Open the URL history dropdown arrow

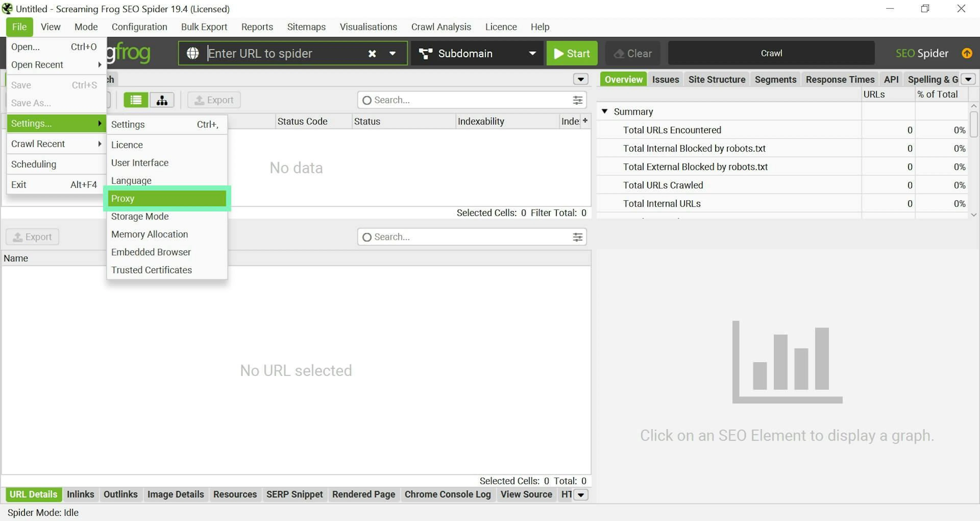(393, 54)
